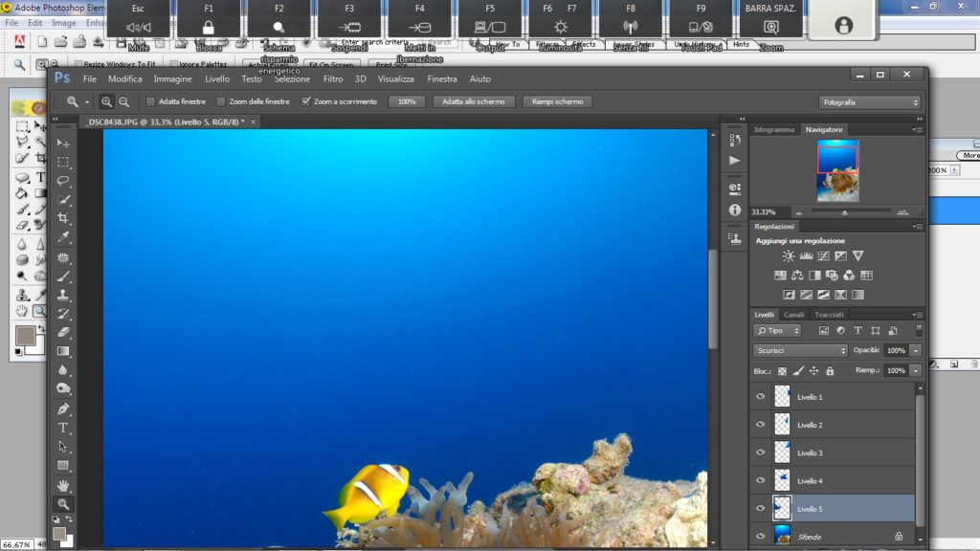This screenshot has height=551, width=980.
Task: Select the Pen tool
Action: 63,408
